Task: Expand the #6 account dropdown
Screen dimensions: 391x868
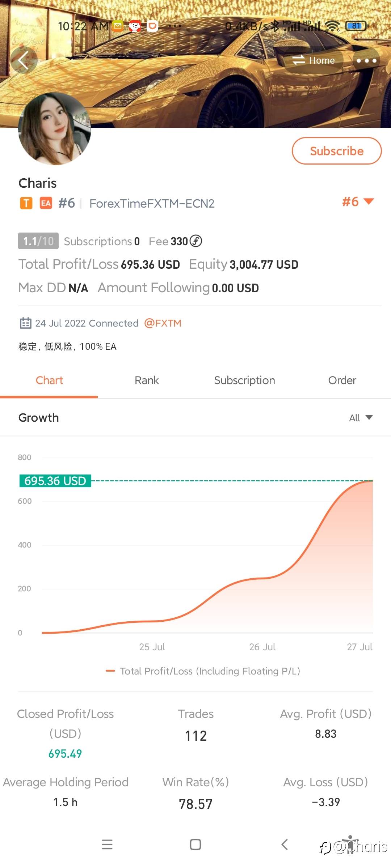Action: (x=358, y=202)
